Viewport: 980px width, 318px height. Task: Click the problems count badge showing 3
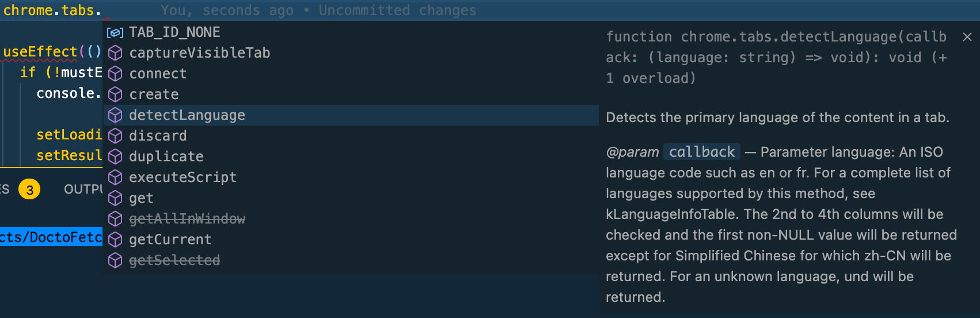(29, 189)
